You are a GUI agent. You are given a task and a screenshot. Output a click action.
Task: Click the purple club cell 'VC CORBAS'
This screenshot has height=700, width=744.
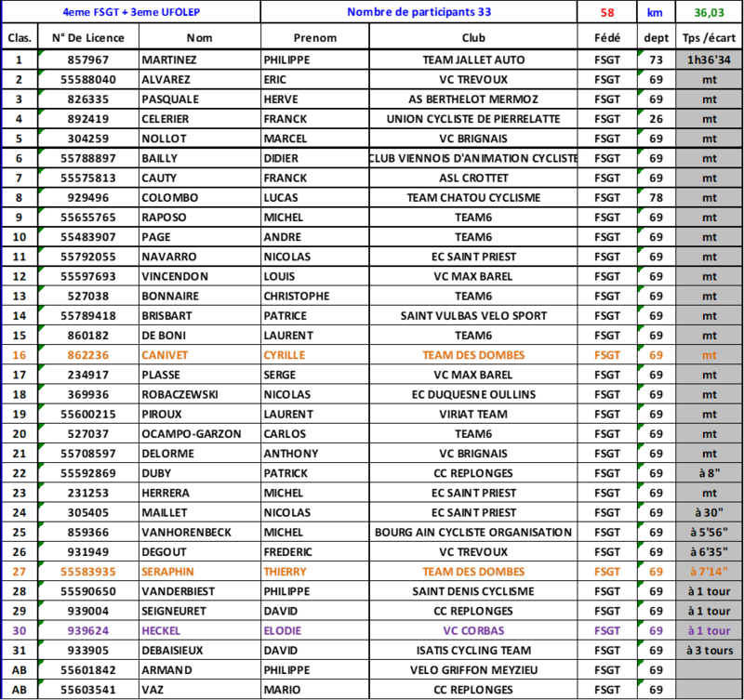click(473, 631)
